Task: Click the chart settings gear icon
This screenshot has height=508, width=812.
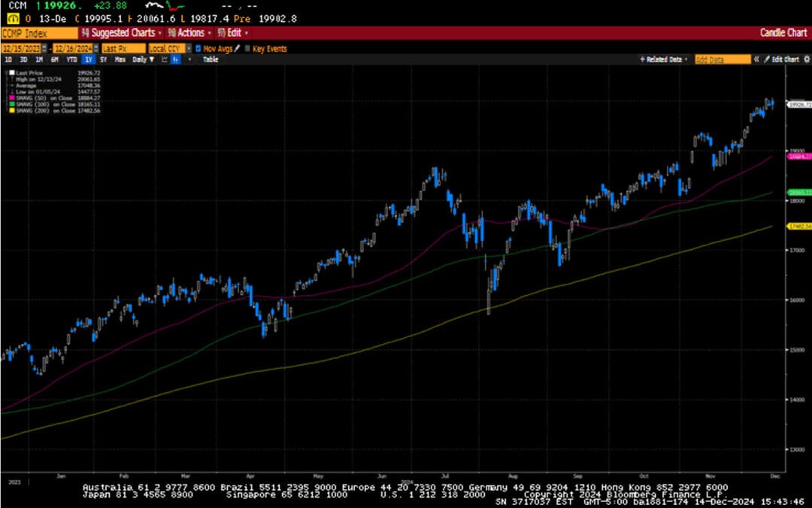Action: pyautogui.click(x=806, y=59)
